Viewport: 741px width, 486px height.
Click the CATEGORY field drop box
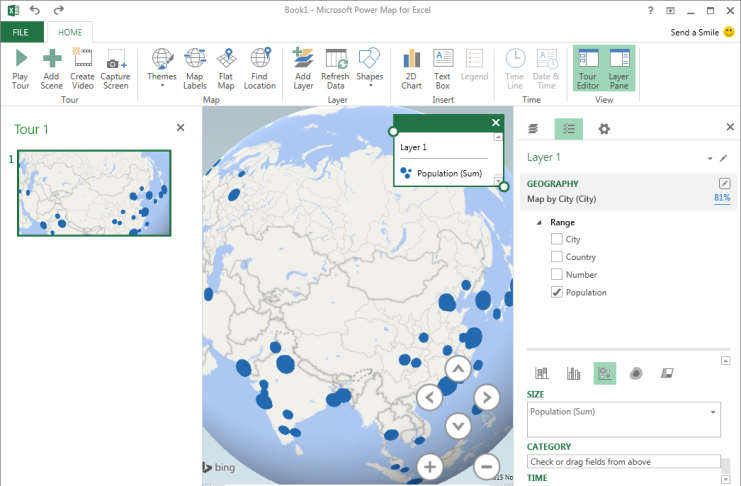coord(623,461)
